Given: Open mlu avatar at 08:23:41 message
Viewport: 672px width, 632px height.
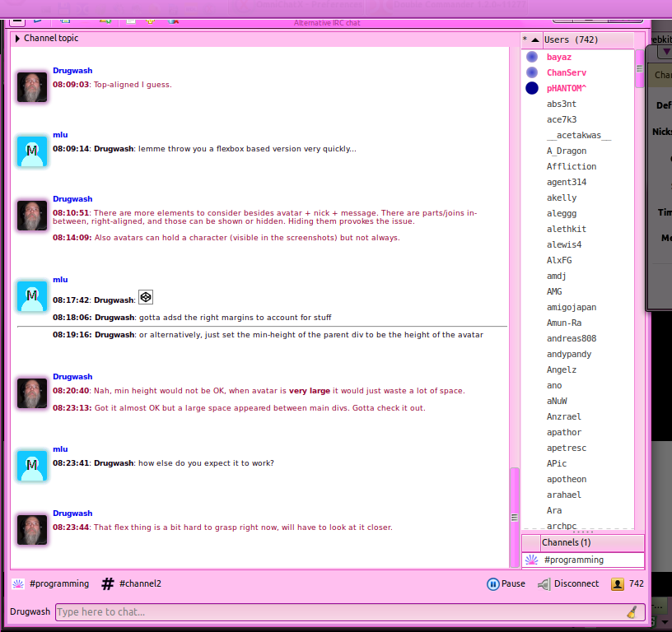Looking at the screenshot, I should pos(32,466).
